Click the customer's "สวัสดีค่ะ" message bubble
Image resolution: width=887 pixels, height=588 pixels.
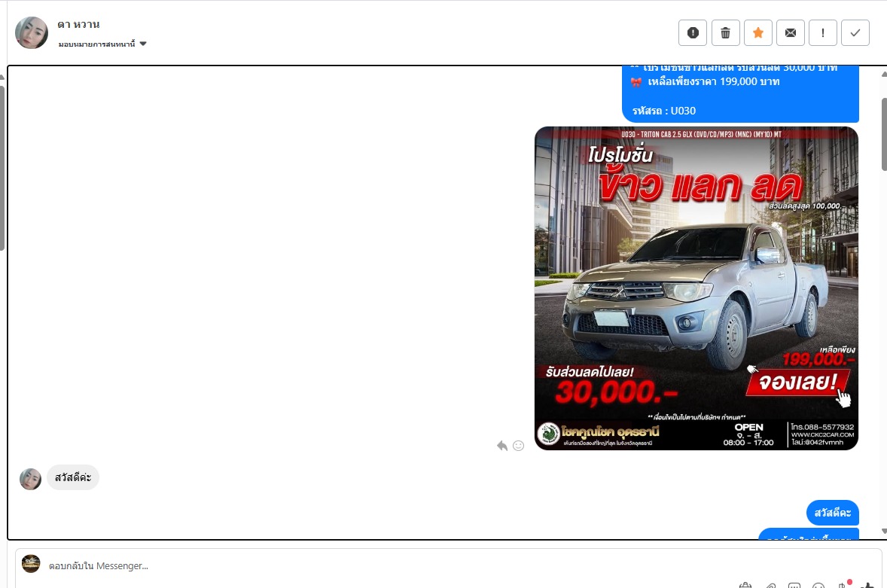(73, 478)
